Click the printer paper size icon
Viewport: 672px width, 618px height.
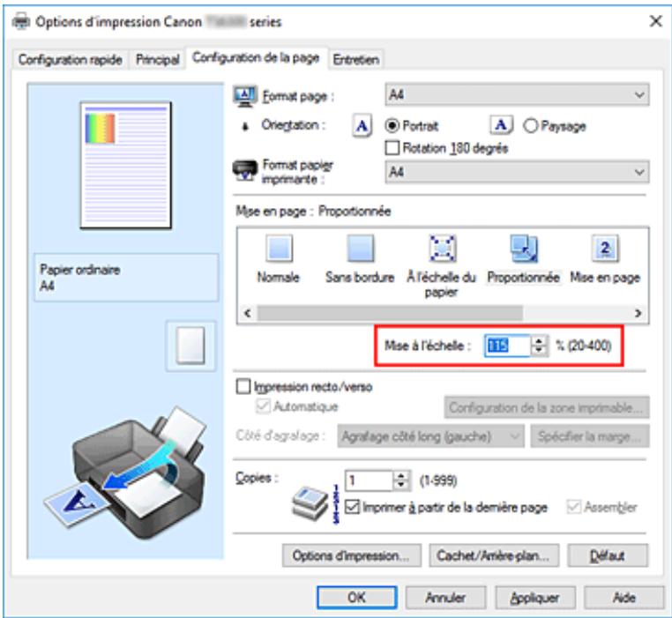pyautogui.click(x=244, y=171)
